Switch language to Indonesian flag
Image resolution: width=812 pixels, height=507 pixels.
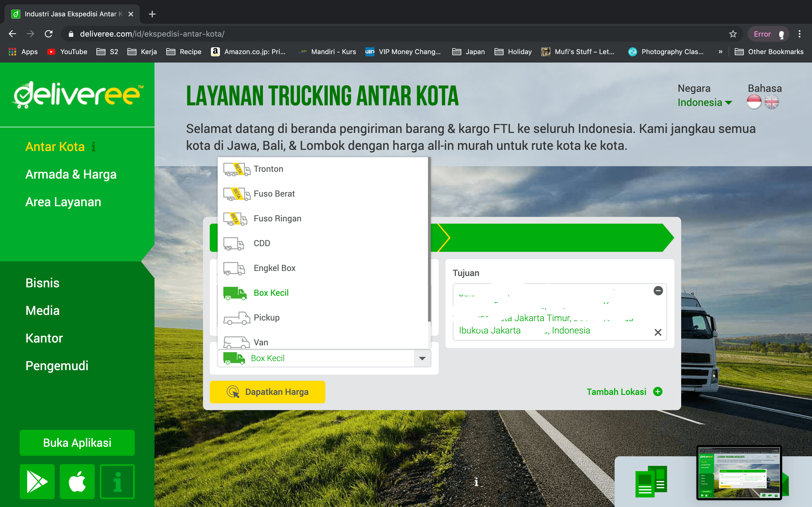(x=754, y=102)
